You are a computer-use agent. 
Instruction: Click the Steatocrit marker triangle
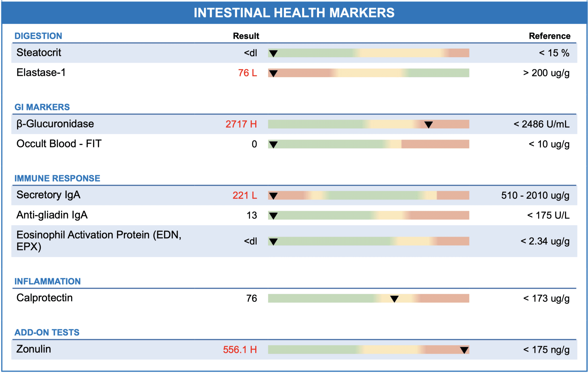click(x=273, y=53)
